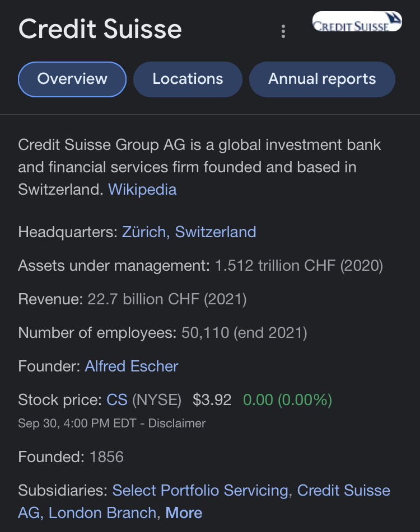The height and width of the screenshot is (532, 420).
Task: Click the CS stock ticker link
Action: (x=117, y=399)
